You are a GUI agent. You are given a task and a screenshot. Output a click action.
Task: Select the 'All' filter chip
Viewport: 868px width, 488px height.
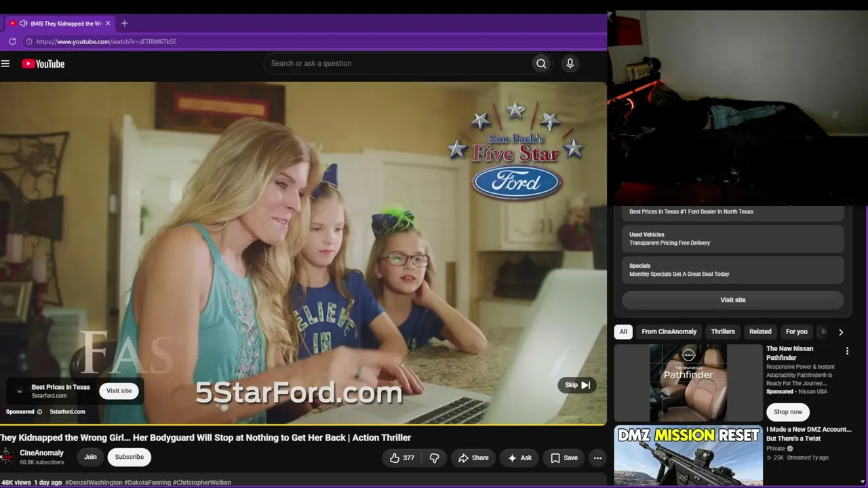pos(623,331)
